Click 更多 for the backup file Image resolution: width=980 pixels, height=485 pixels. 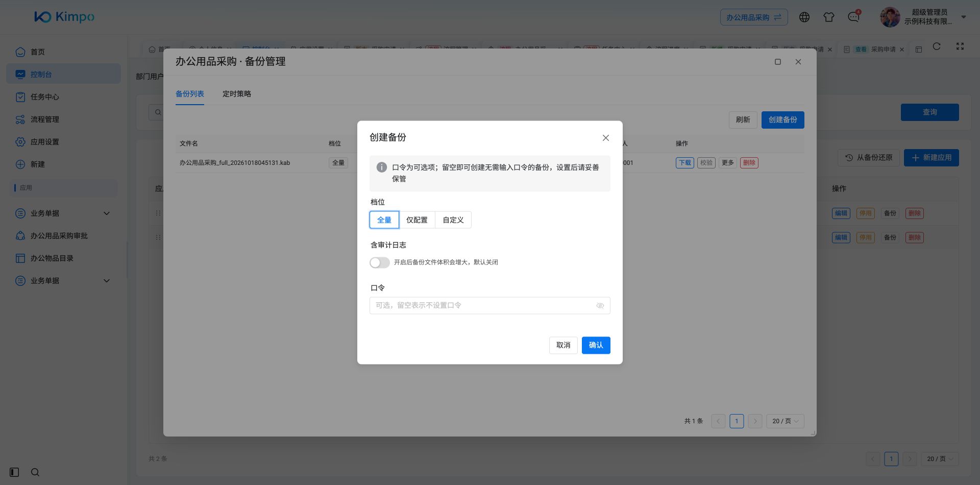pos(728,163)
